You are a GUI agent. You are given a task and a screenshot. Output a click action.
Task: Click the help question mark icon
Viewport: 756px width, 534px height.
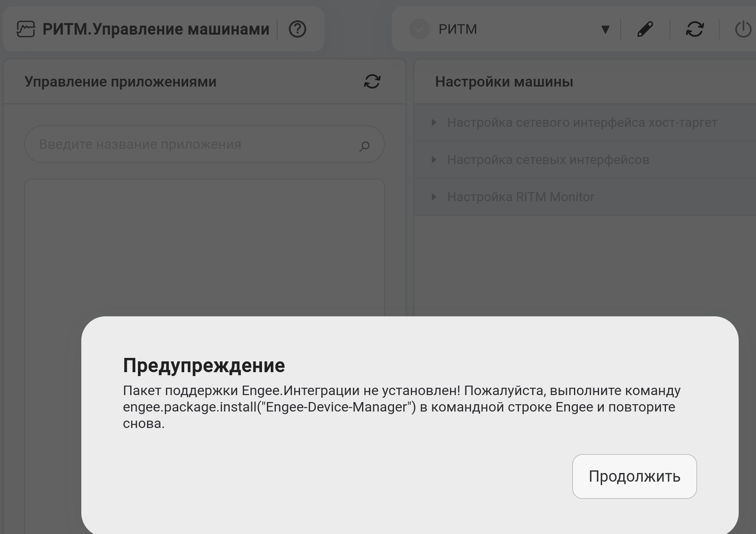coord(298,29)
